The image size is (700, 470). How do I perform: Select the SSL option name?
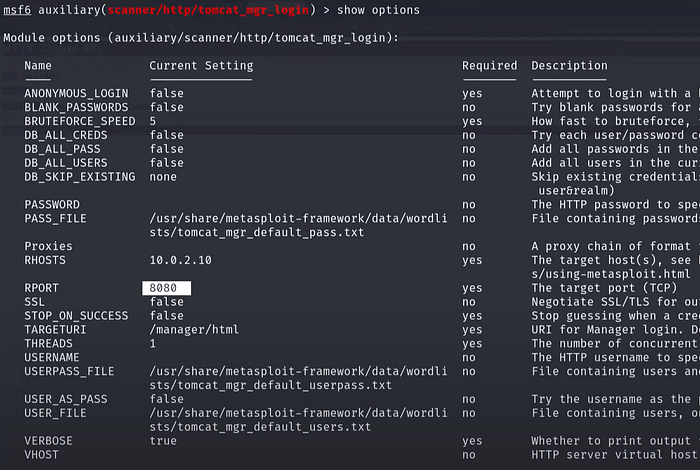34,302
